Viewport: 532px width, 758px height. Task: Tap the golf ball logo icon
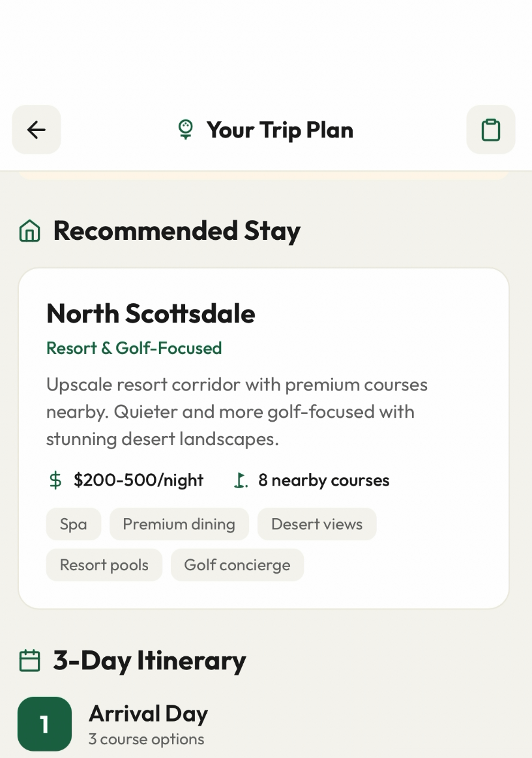click(186, 130)
